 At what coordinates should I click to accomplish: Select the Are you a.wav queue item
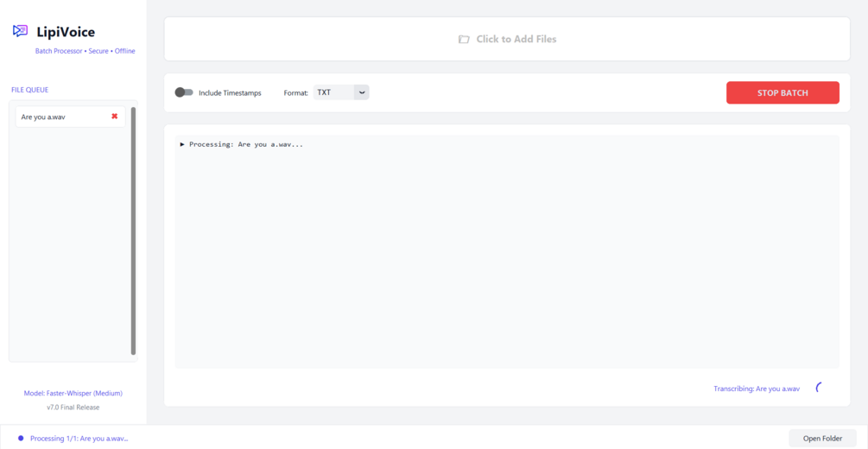click(x=70, y=117)
